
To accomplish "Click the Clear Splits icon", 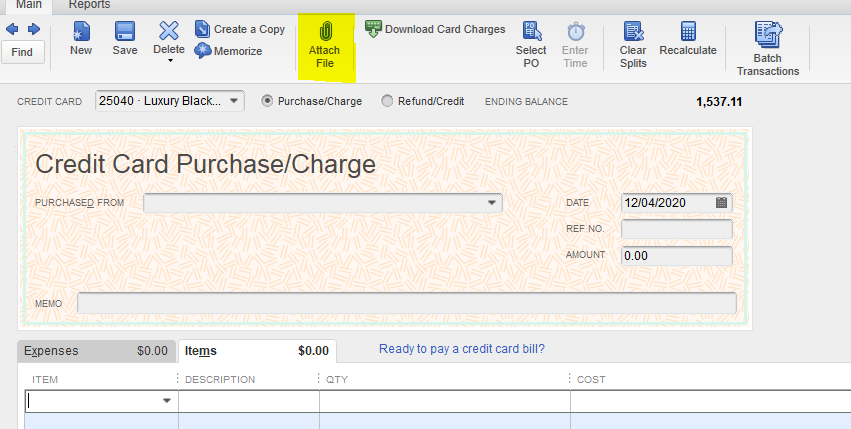I will pos(633,32).
